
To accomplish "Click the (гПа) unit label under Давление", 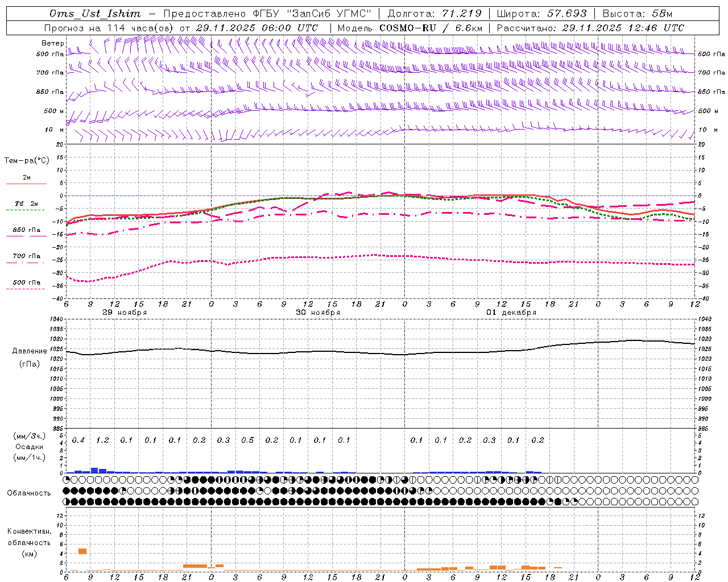I will (30, 364).
